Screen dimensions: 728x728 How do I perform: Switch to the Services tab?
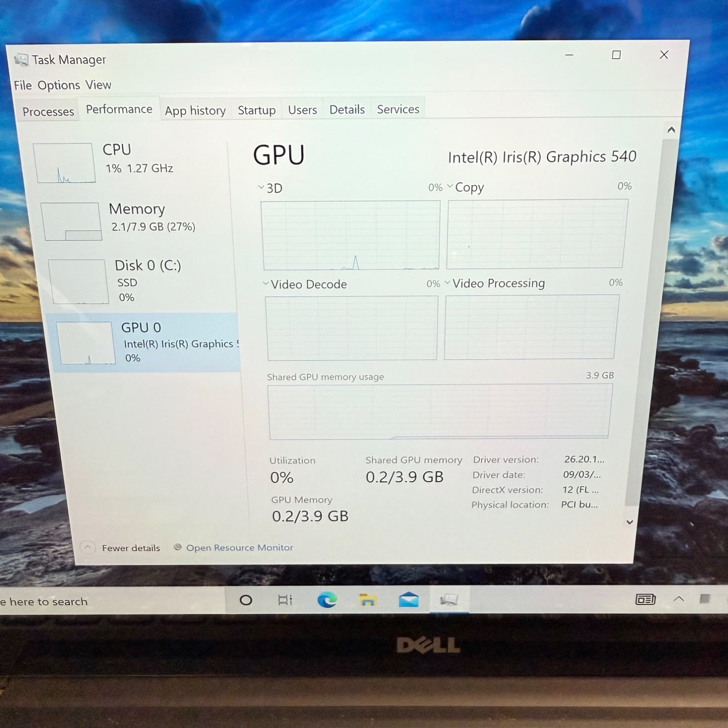[x=398, y=109]
